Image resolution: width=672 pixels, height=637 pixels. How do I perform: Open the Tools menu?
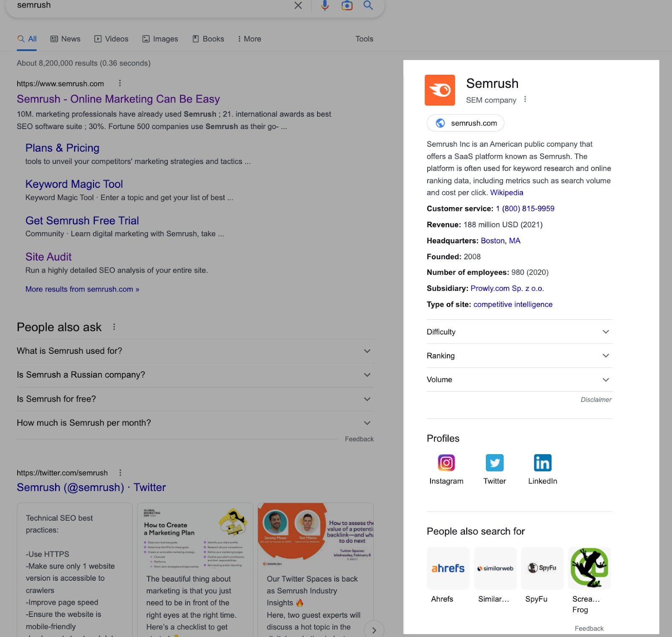[x=364, y=39]
